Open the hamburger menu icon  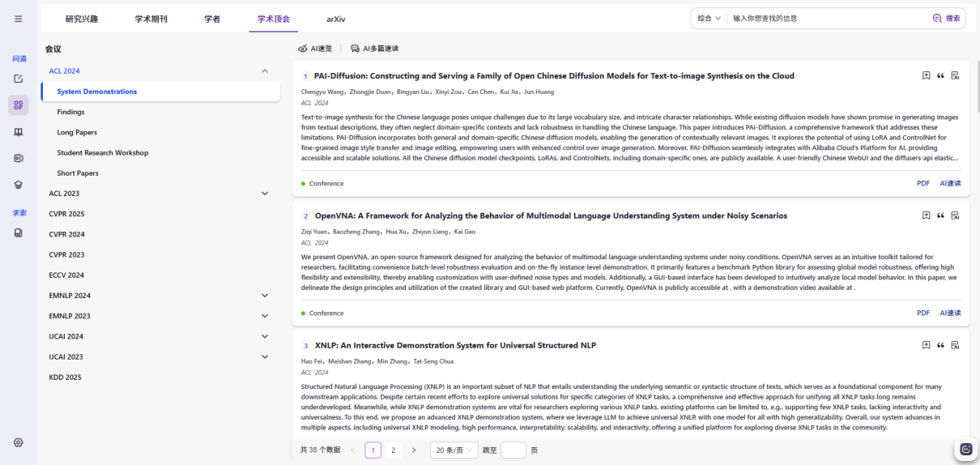pyautogui.click(x=18, y=19)
